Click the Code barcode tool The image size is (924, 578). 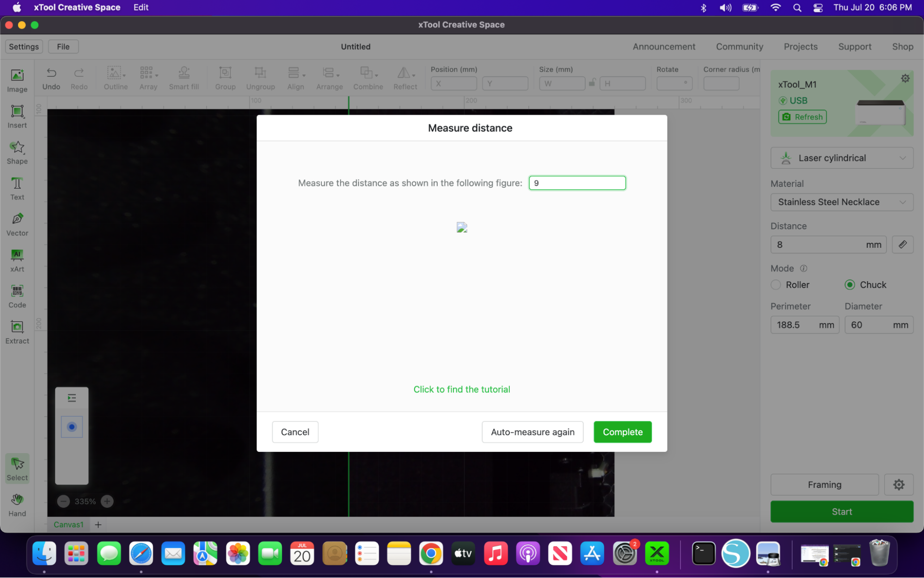click(17, 296)
